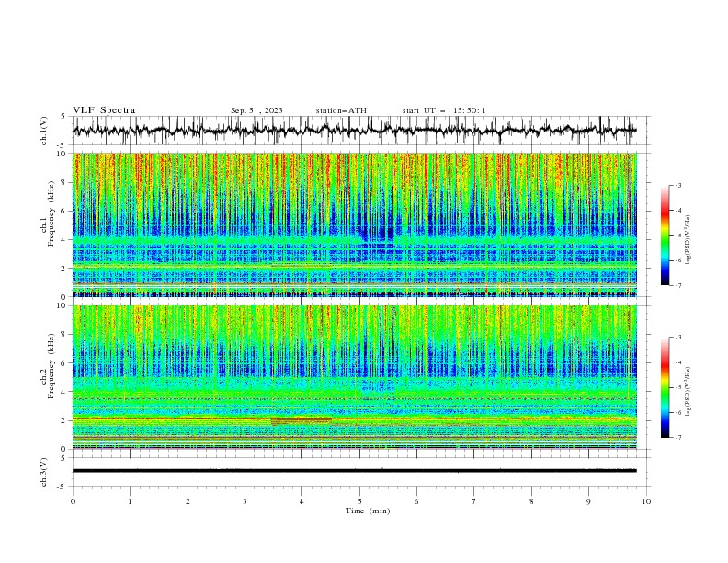Click time axis tick label "7"
The height and width of the screenshot is (563, 728).
tap(474, 501)
